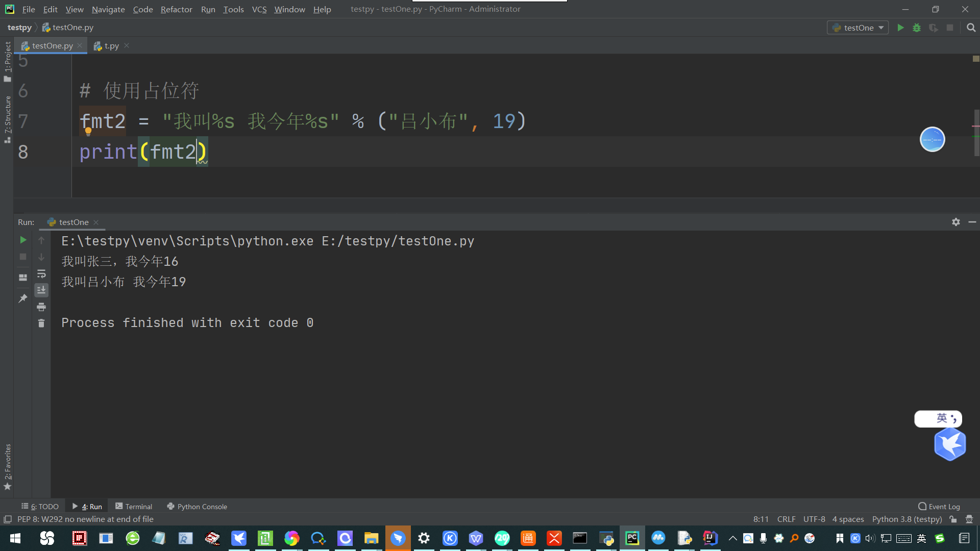This screenshot has height=551, width=980.
Task: Switch to the t.py editor tab
Action: 111,46
